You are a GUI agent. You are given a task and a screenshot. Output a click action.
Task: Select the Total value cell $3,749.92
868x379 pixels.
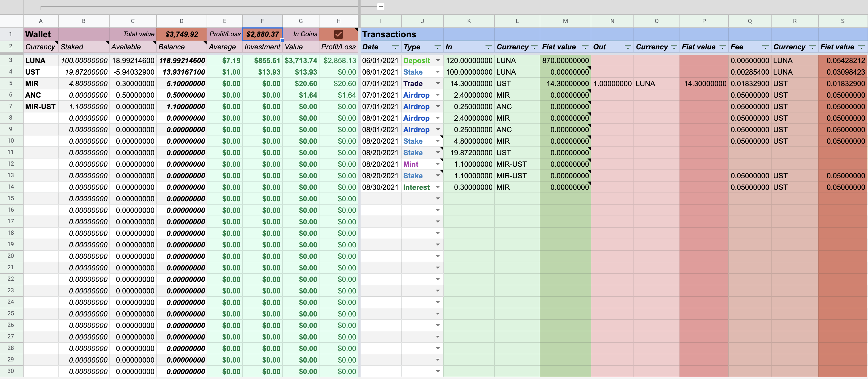(181, 34)
